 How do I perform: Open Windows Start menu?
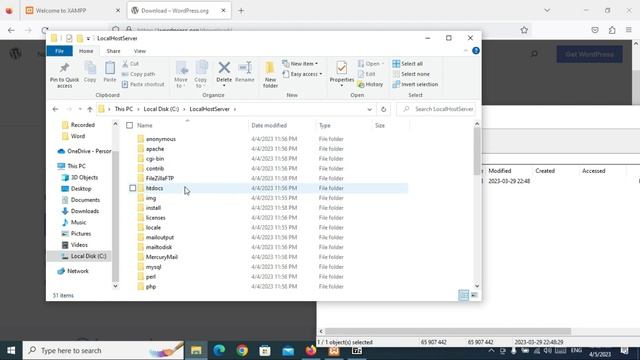click(11, 350)
